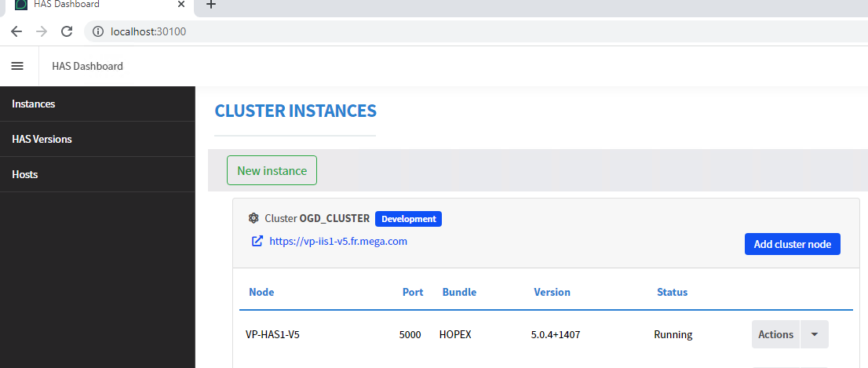The height and width of the screenshot is (368, 868).
Task: Open the hamburger menu icon
Action: point(18,66)
